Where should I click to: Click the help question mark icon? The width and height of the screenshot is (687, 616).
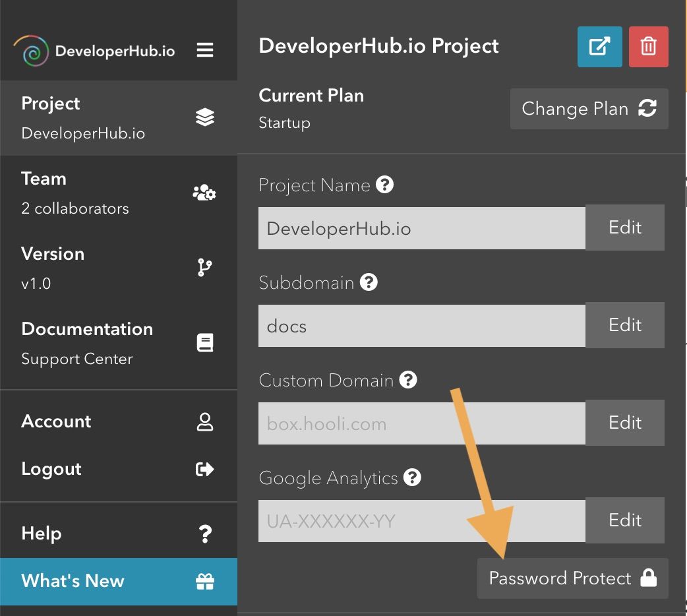[204, 534]
